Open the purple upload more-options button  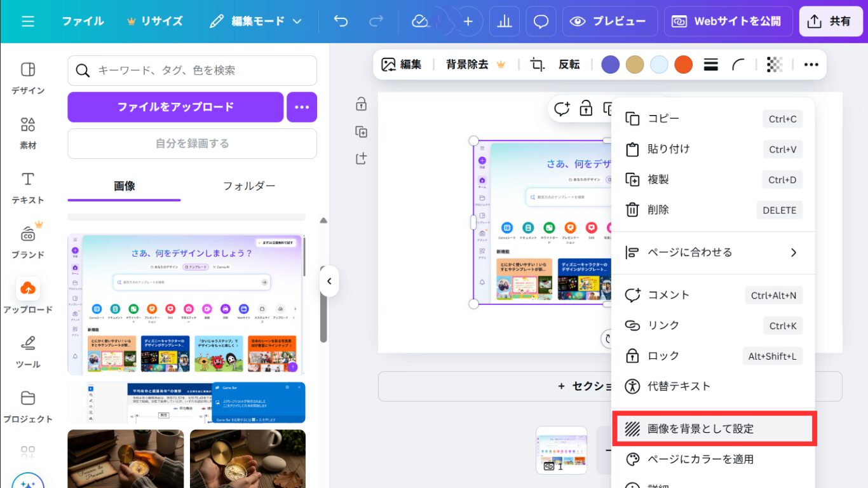pos(302,107)
